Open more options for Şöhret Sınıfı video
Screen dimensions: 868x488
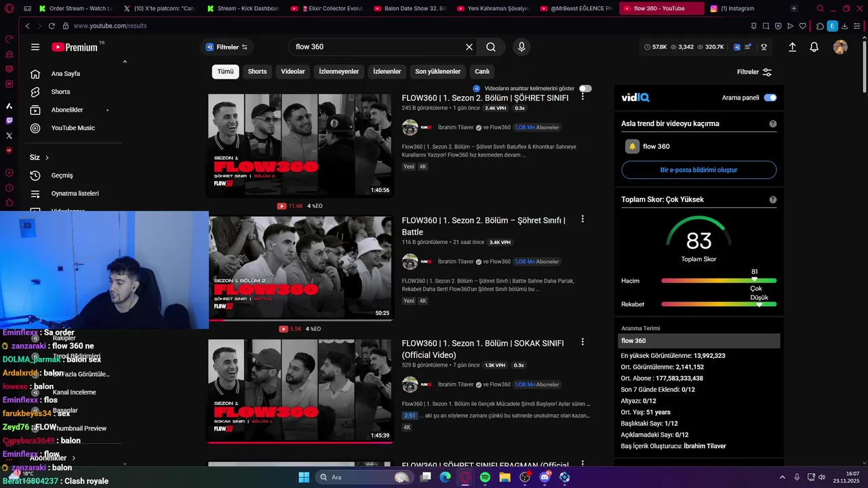(x=583, y=97)
